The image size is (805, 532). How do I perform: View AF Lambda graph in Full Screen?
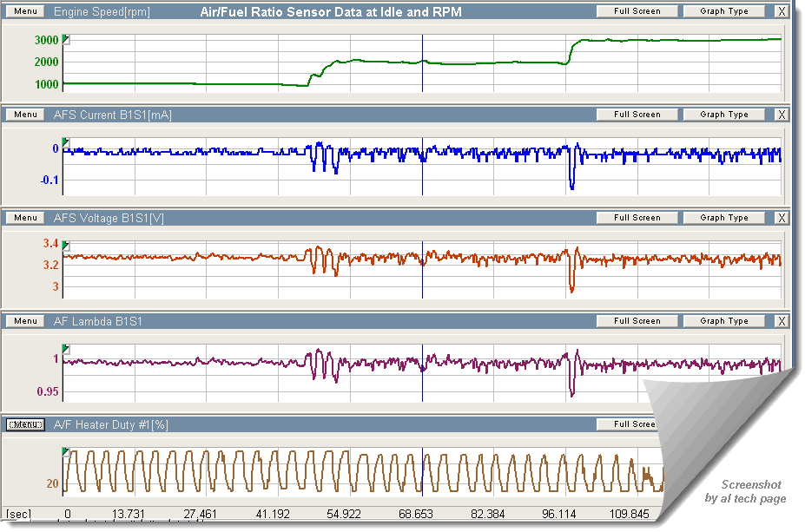coord(637,321)
